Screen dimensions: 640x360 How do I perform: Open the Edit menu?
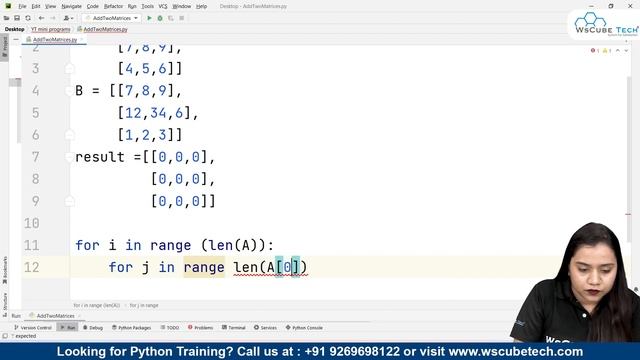coord(36,6)
